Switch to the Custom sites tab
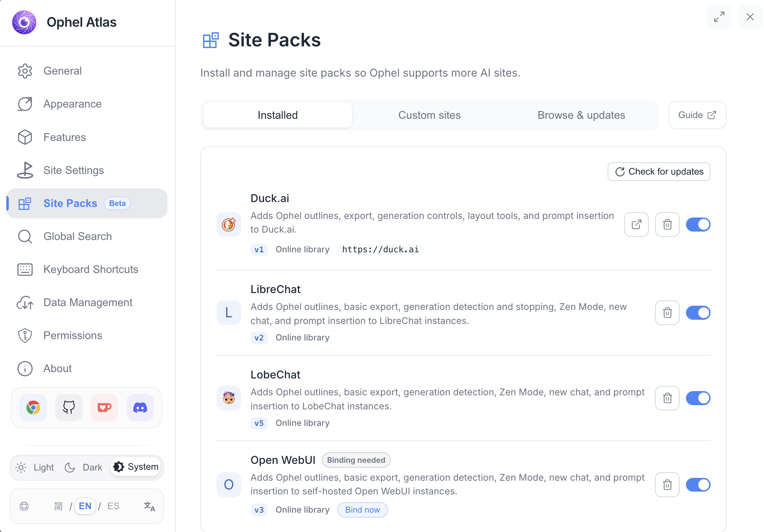This screenshot has height=532, width=764. [x=429, y=115]
